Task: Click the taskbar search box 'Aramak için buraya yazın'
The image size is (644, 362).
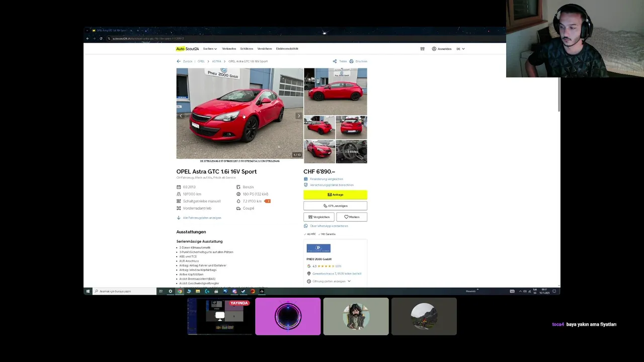Action: click(124, 291)
